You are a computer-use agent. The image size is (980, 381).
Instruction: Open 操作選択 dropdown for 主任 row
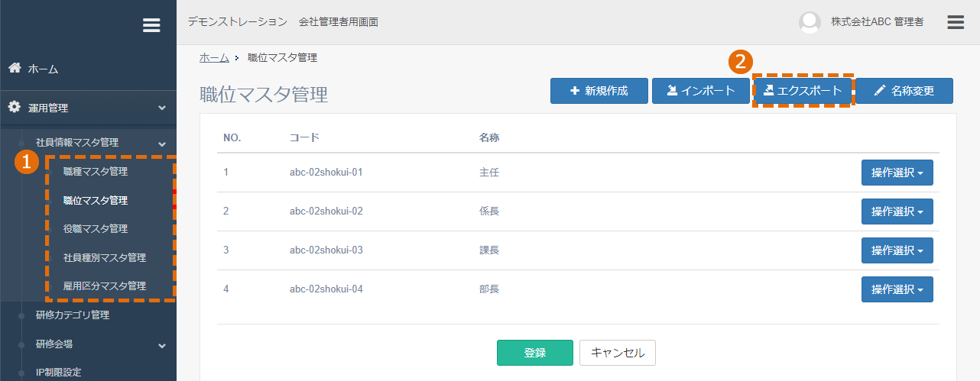click(897, 173)
